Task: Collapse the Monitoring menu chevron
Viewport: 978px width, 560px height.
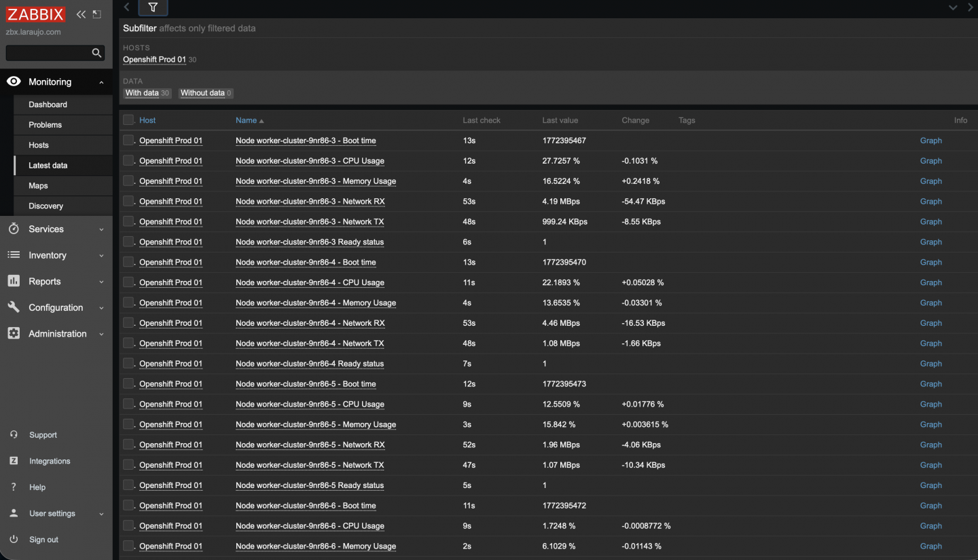Action: click(101, 82)
